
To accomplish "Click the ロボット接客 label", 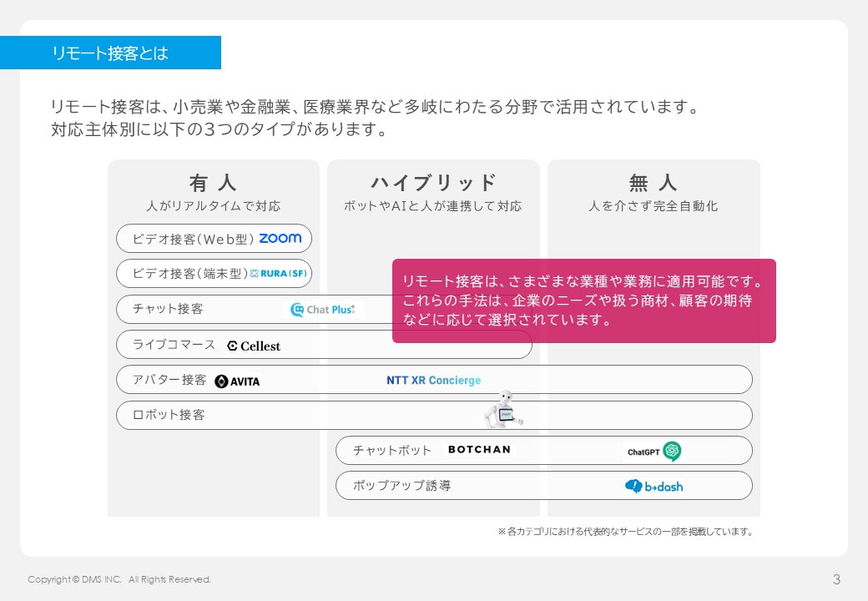I will [169, 415].
